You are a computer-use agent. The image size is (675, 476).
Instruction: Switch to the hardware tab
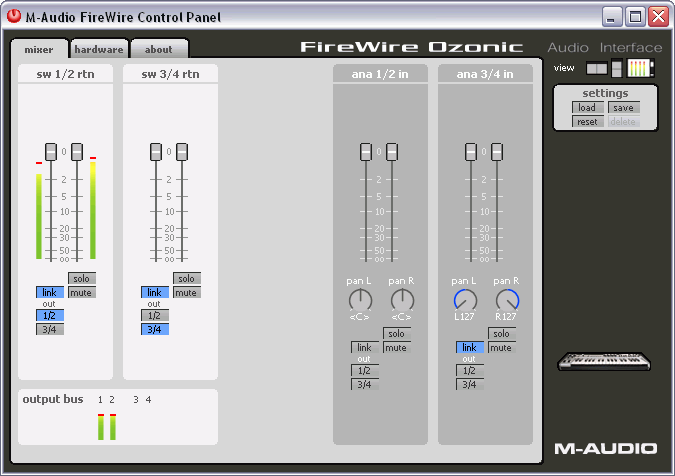tap(99, 49)
